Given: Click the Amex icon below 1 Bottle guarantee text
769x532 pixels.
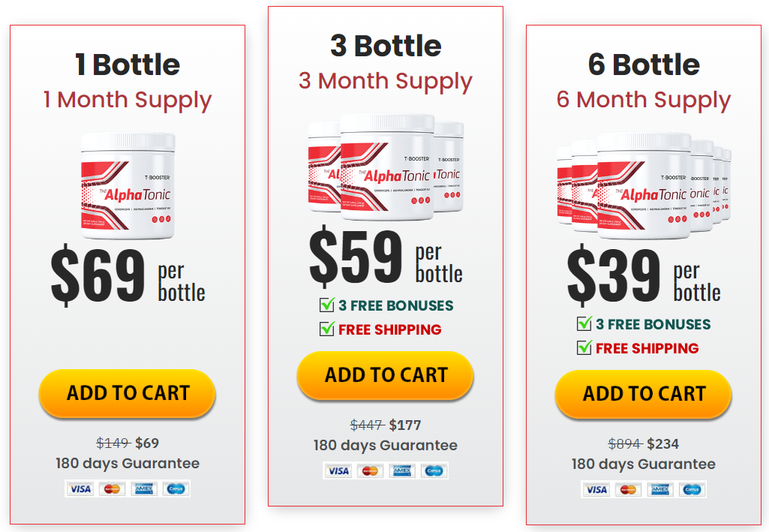Looking at the screenshot, I should tap(143, 488).
